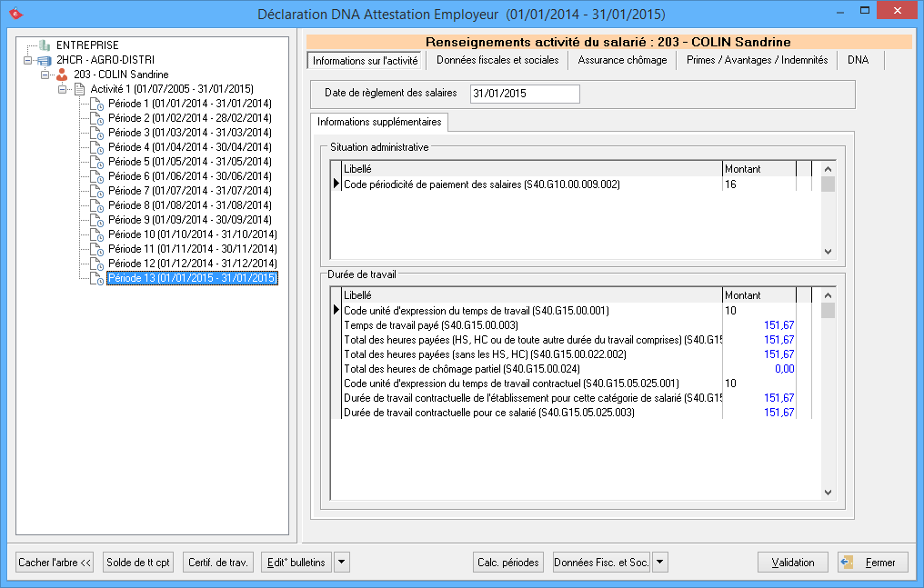Open dropdown arrow next to Données Fisc. et Soc.

660,563
